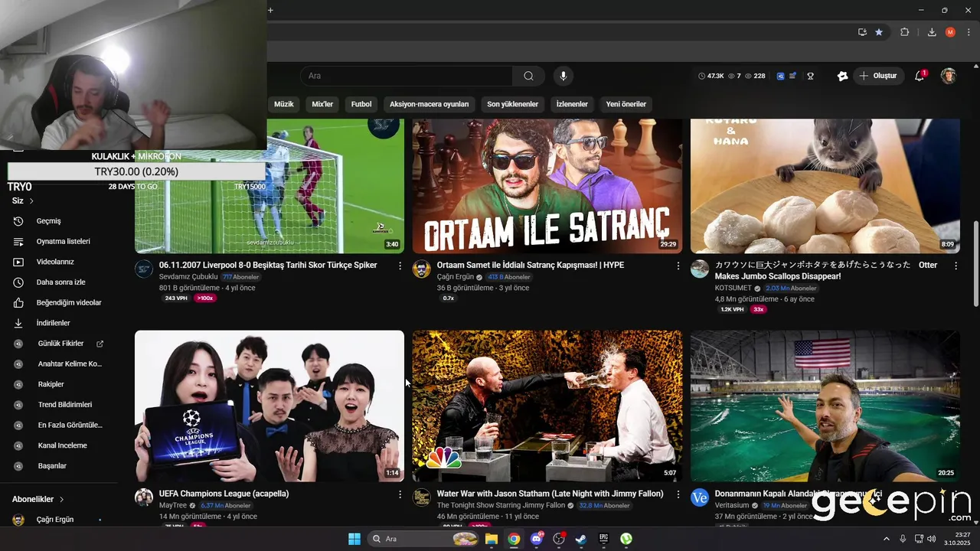Open Windows Start button
980x551 pixels.
[354, 539]
